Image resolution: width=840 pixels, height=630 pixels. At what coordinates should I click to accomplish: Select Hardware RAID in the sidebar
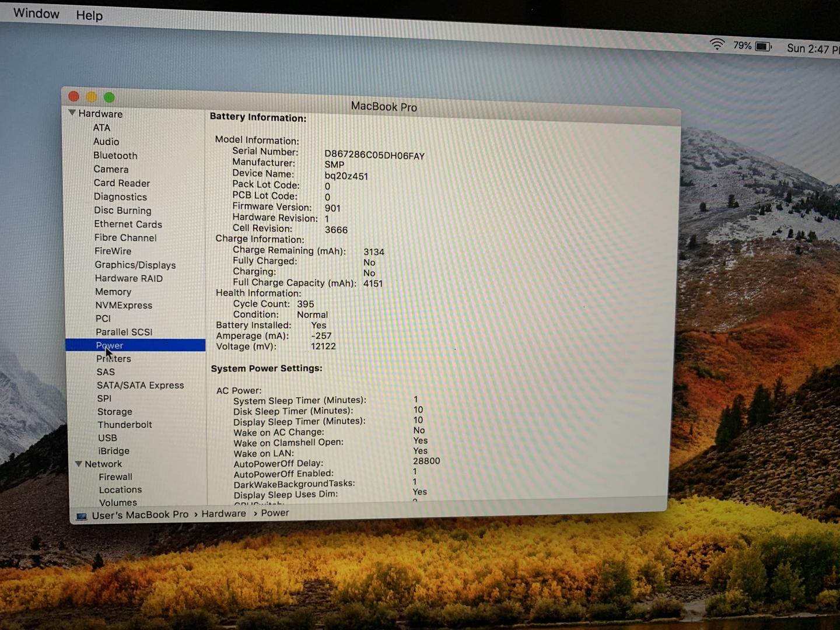[129, 278]
